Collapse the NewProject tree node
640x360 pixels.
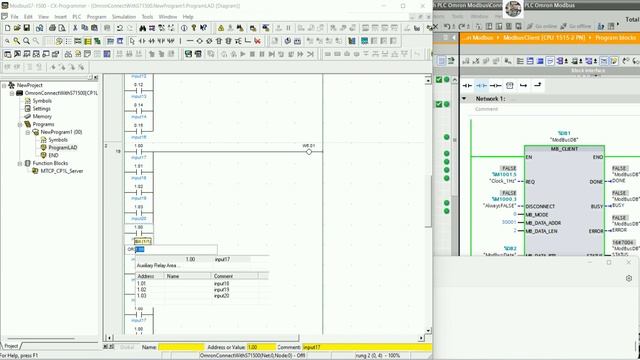pos(4,85)
